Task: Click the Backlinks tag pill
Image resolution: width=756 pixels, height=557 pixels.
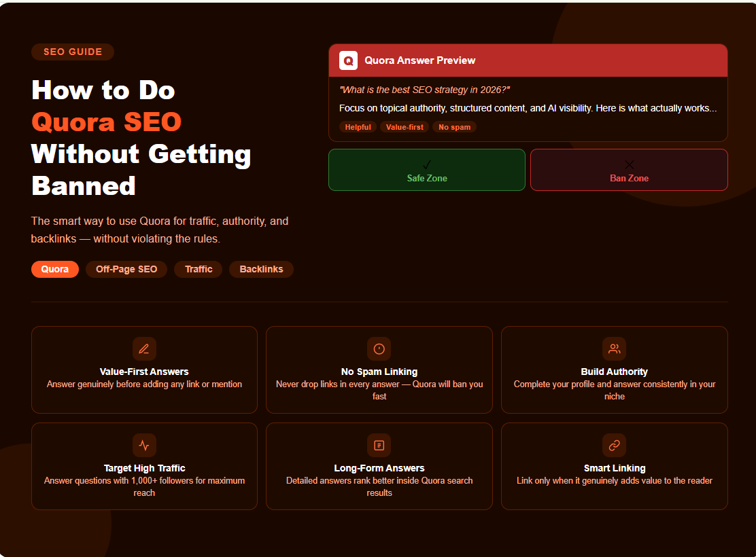Action: point(261,269)
